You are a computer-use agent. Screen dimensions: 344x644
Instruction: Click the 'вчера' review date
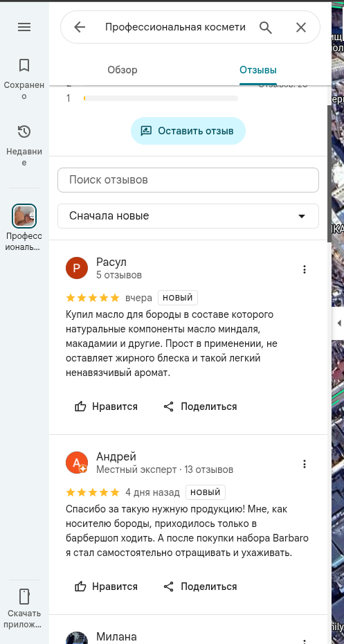point(138,298)
